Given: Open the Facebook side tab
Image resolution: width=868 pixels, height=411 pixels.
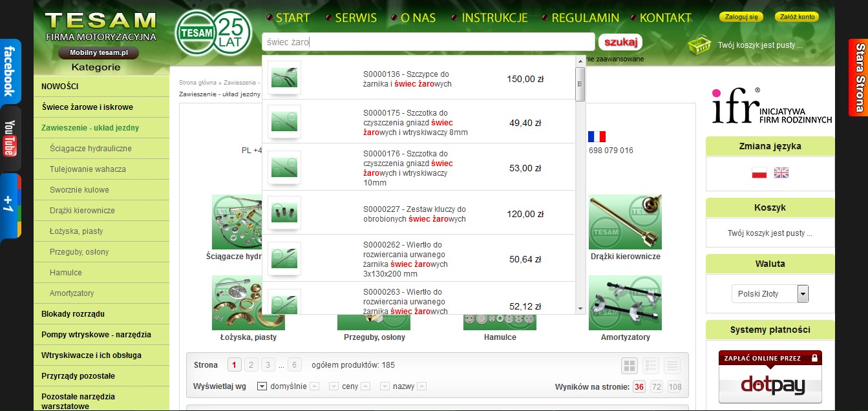Looking at the screenshot, I should coord(10,71).
